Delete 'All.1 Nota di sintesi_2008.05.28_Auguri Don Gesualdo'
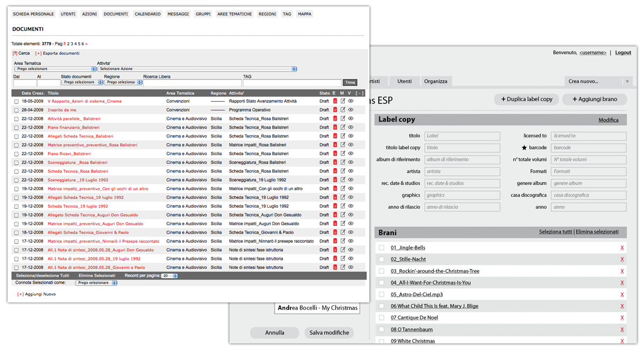 click(335, 250)
